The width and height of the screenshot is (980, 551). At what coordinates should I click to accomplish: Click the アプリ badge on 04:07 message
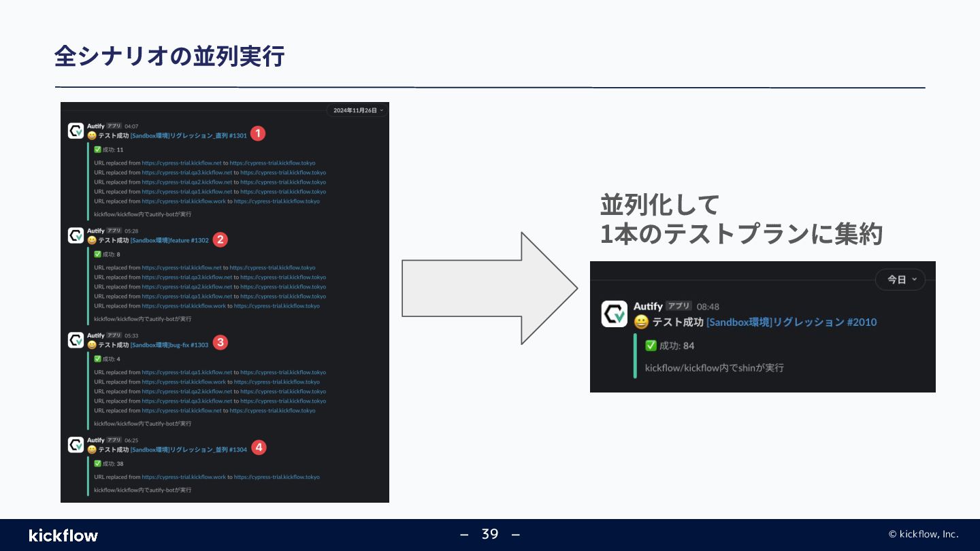114,126
